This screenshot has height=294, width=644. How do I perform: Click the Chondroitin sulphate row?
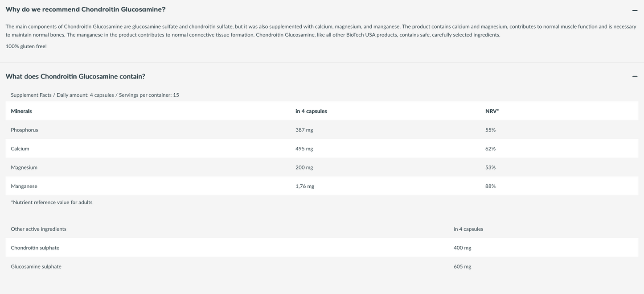click(x=322, y=248)
